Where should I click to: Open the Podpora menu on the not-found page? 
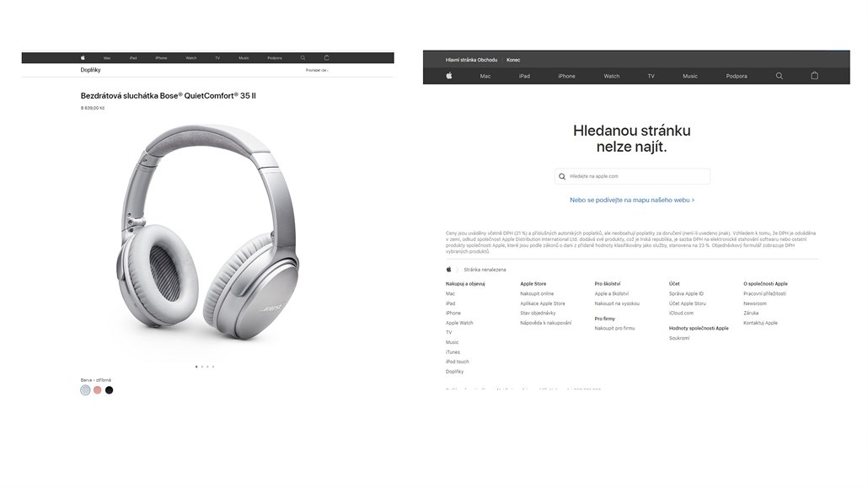coord(737,77)
